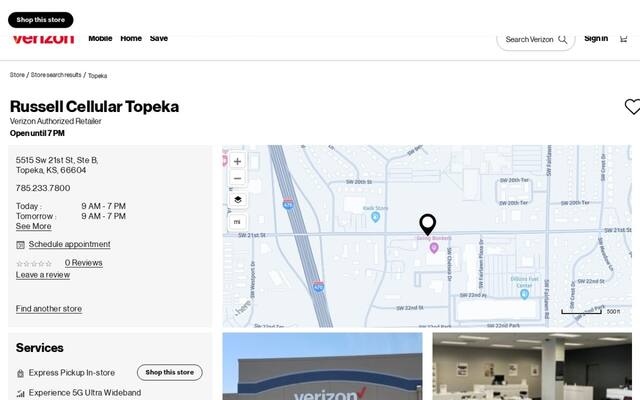Image resolution: width=640 pixels, height=400 pixels.
Task: Select Express Pickup In-store text
Action: pyautogui.click(x=72, y=373)
